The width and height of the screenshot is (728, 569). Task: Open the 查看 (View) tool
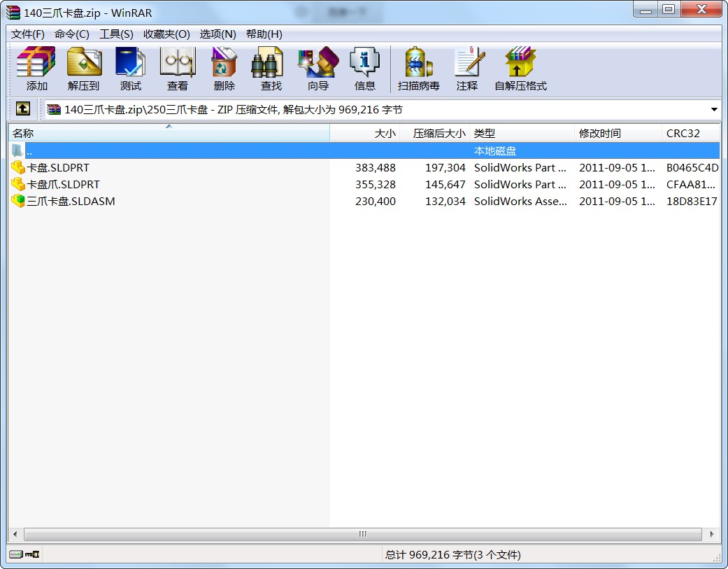tap(178, 69)
